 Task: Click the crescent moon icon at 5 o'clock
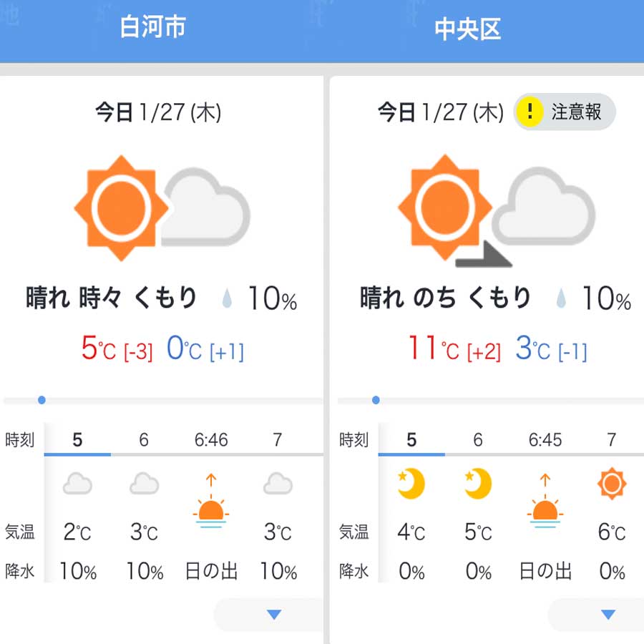coord(411,484)
